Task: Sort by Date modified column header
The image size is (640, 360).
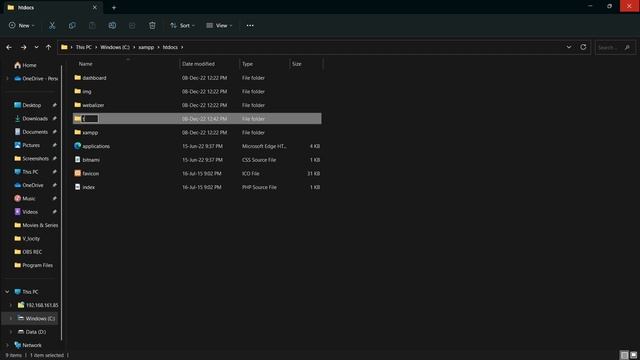Action: coord(209,64)
